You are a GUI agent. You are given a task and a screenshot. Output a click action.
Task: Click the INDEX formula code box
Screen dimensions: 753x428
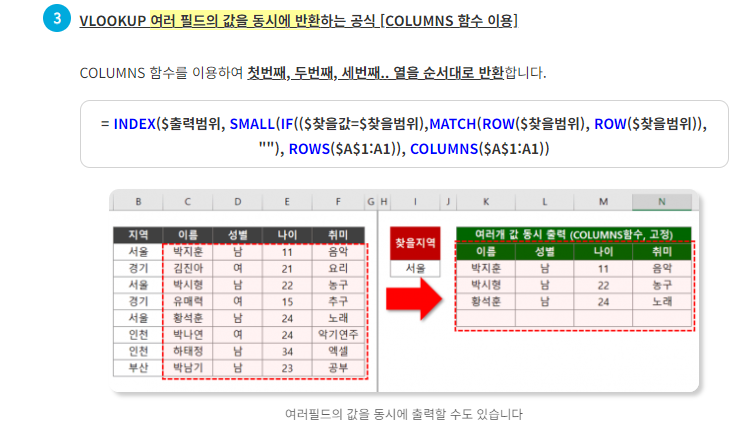click(x=403, y=135)
